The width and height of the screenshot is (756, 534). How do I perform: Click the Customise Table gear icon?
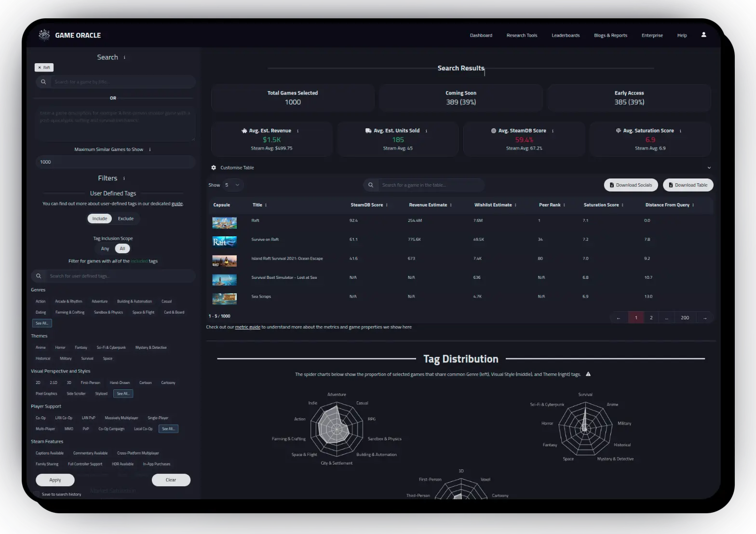click(214, 168)
